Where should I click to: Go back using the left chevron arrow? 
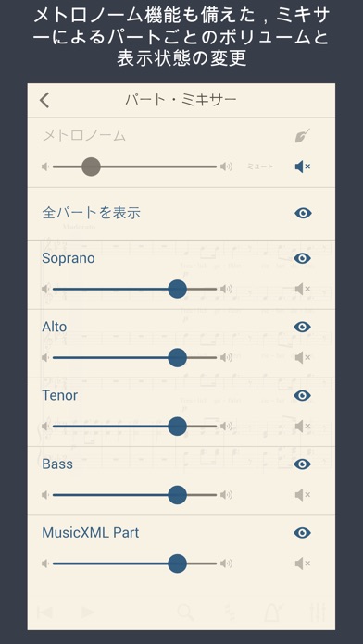[x=44, y=100]
